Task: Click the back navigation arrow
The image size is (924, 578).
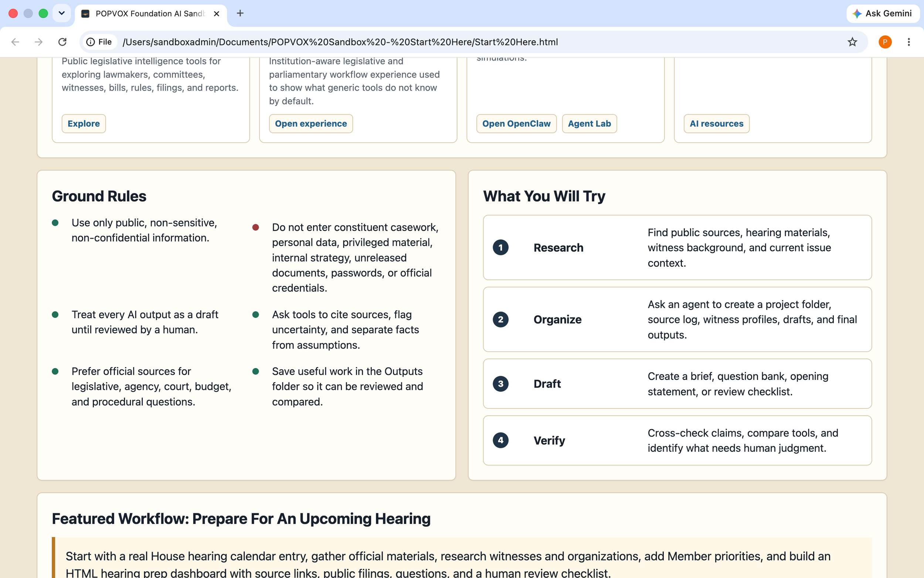Action: (15, 42)
